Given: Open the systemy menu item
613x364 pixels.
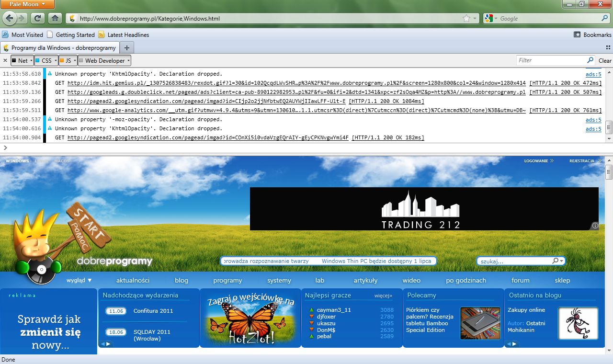Looking at the screenshot, I should pos(279,280).
